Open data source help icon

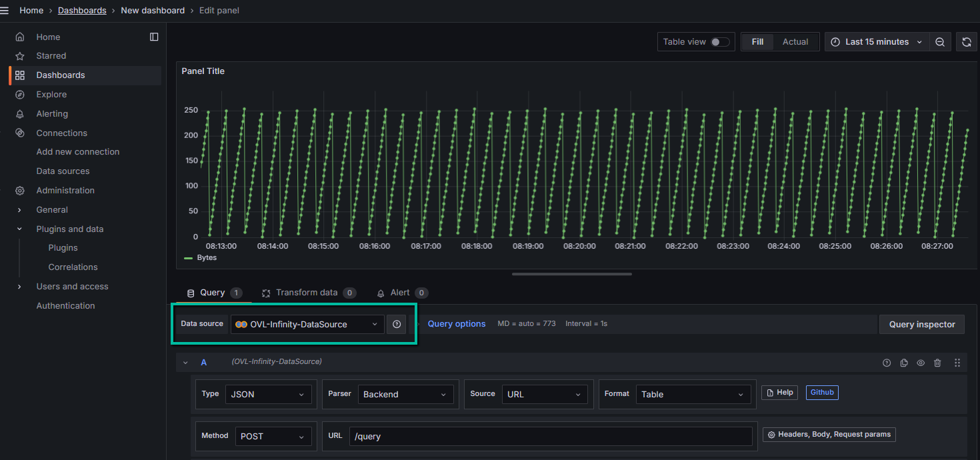click(397, 324)
